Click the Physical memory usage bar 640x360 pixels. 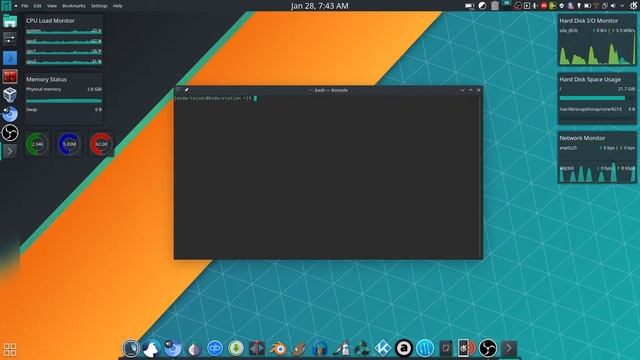click(x=64, y=100)
